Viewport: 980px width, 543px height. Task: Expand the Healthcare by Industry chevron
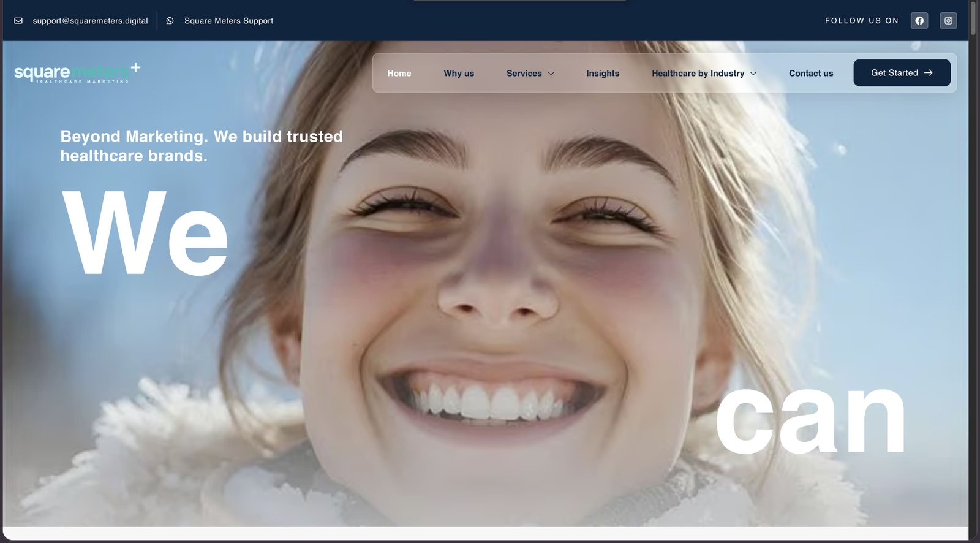coord(753,73)
